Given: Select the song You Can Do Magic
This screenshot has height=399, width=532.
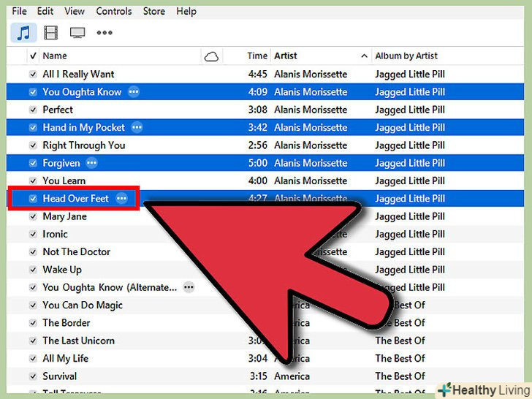Looking at the screenshot, I should 83,305.
